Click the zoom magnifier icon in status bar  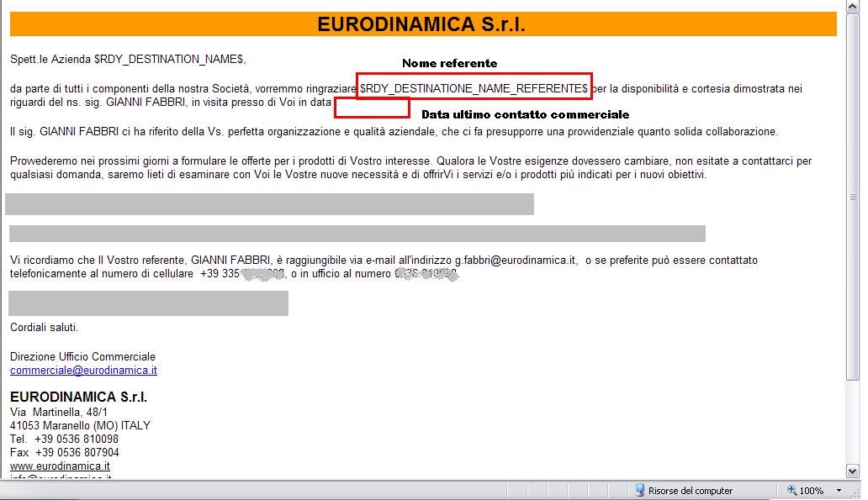coord(792,490)
